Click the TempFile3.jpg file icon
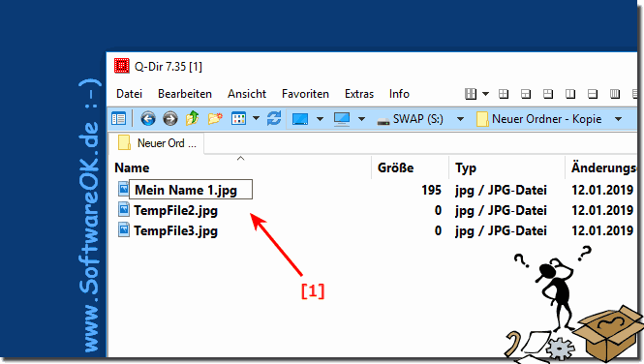 point(123,229)
